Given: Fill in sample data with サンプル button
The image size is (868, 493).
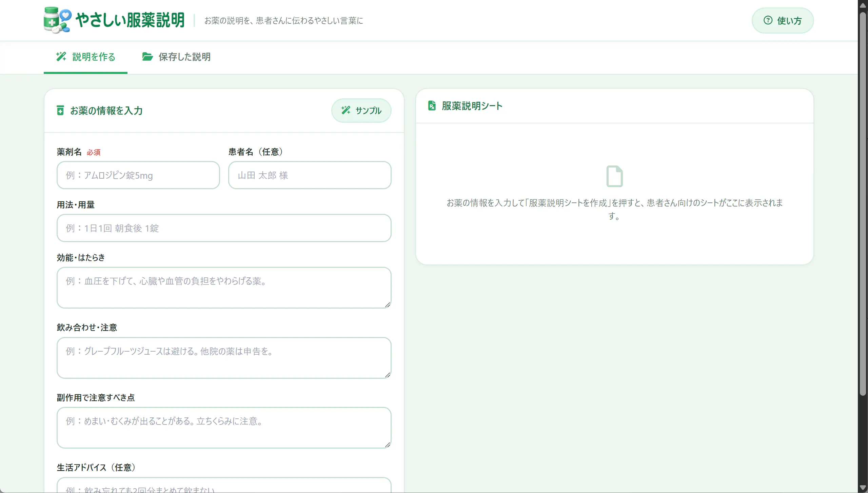Looking at the screenshot, I should 361,111.
